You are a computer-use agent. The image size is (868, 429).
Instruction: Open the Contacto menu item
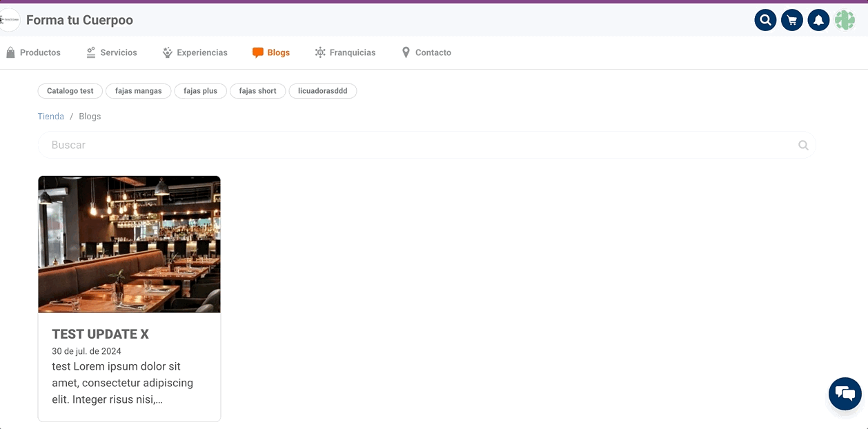tap(433, 52)
